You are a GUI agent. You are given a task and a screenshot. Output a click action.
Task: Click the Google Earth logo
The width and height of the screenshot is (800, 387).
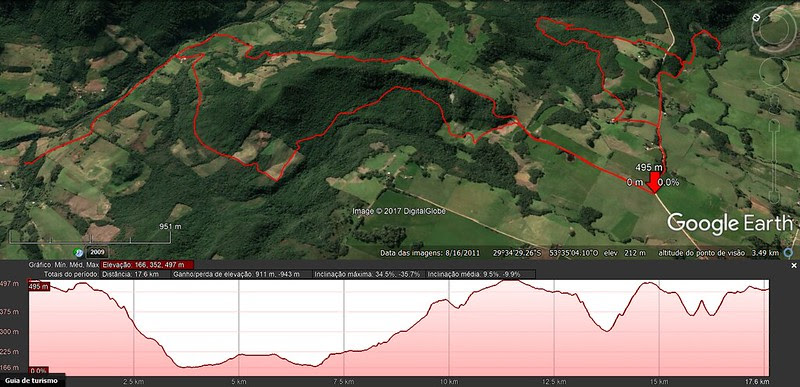[x=730, y=223]
